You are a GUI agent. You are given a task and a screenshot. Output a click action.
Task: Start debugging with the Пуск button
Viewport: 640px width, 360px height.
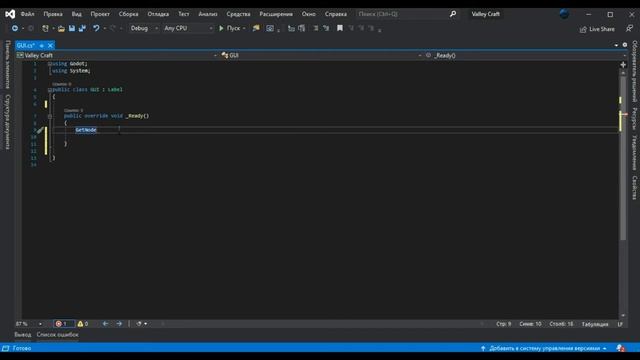pyautogui.click(x=230, y=28)
